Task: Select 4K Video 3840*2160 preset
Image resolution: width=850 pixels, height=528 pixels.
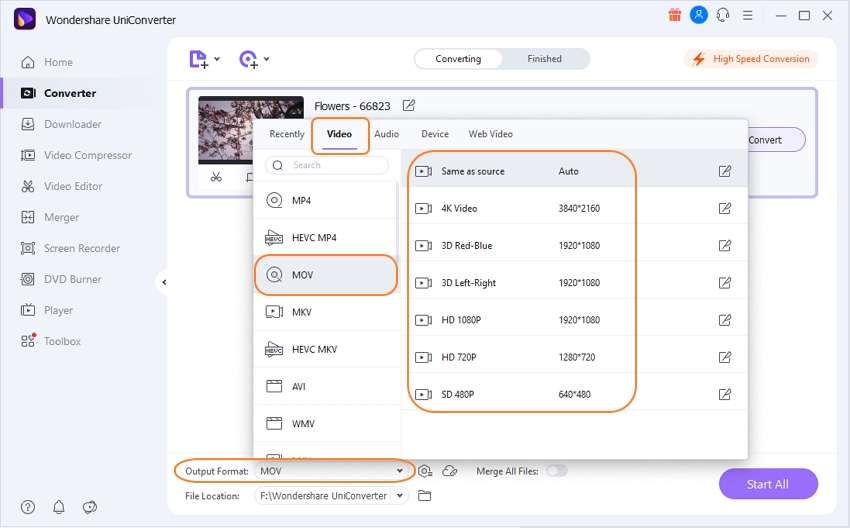Action: [575, 208]
